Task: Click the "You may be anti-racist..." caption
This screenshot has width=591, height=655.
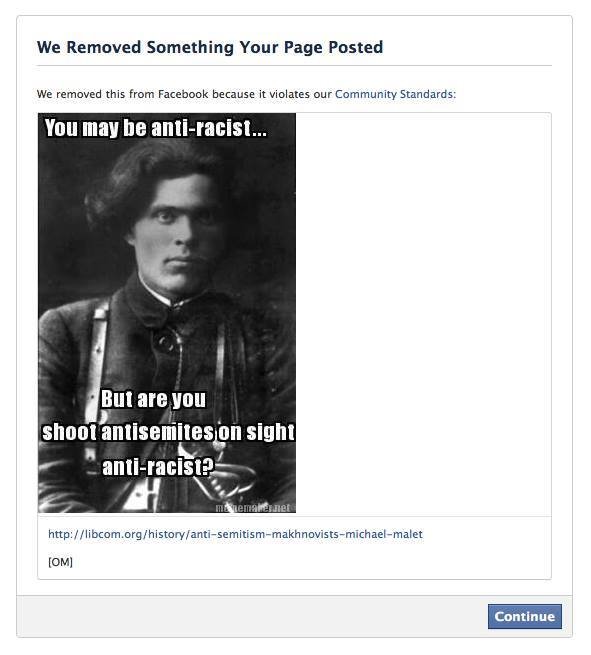Action: 155,127
